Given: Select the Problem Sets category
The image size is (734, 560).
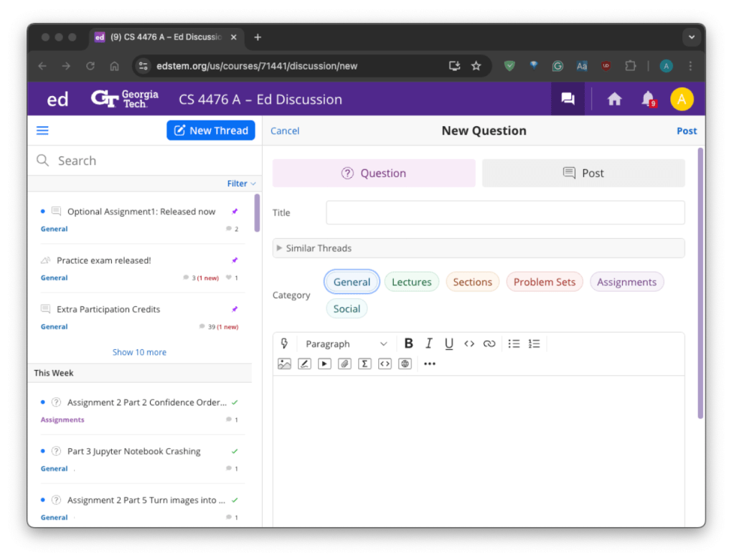Looking at the screenshot, I should tap(545, 282).
